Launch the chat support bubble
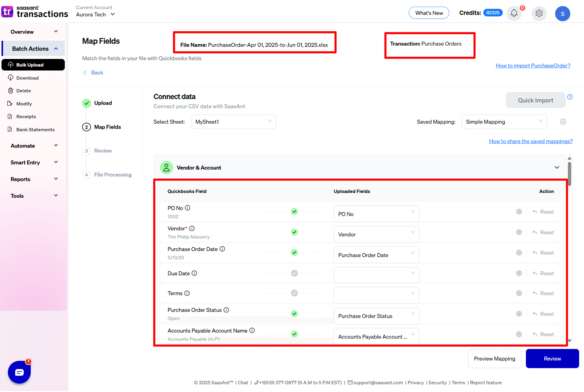Viewport: 584px width, 392px height. (x=19, y=372)
